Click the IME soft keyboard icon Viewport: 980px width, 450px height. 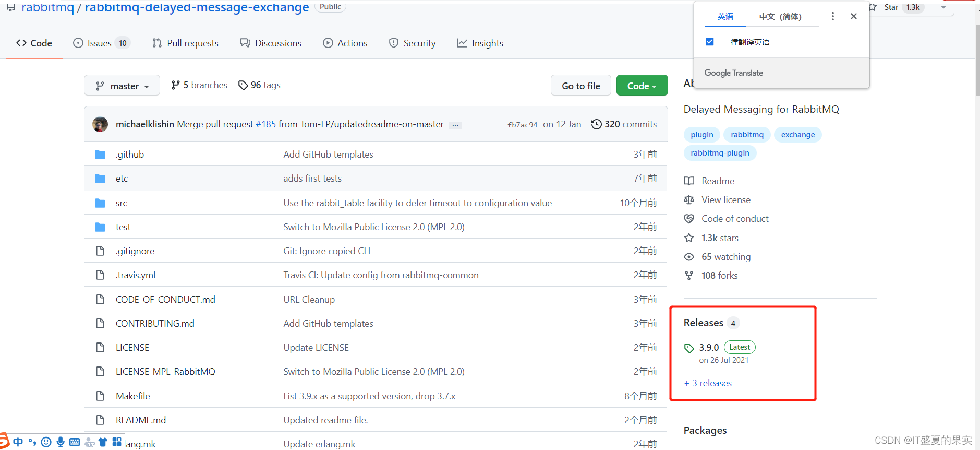point(75,442)
